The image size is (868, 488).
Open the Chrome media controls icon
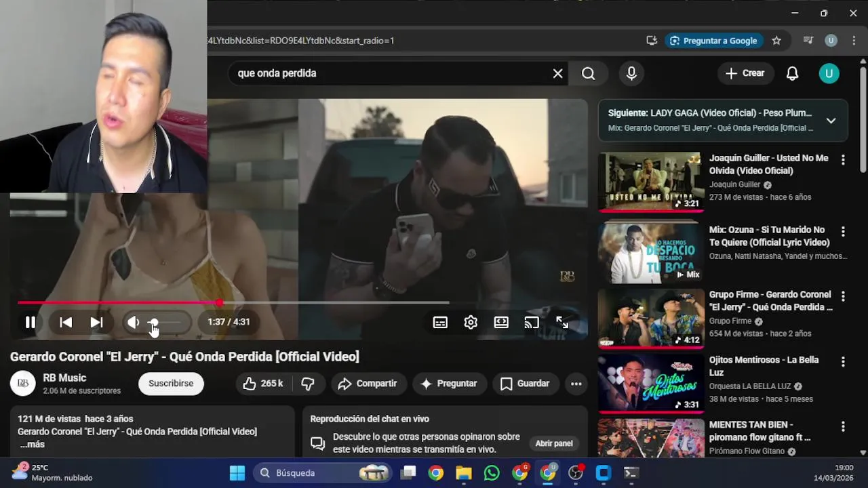(808, 41)
